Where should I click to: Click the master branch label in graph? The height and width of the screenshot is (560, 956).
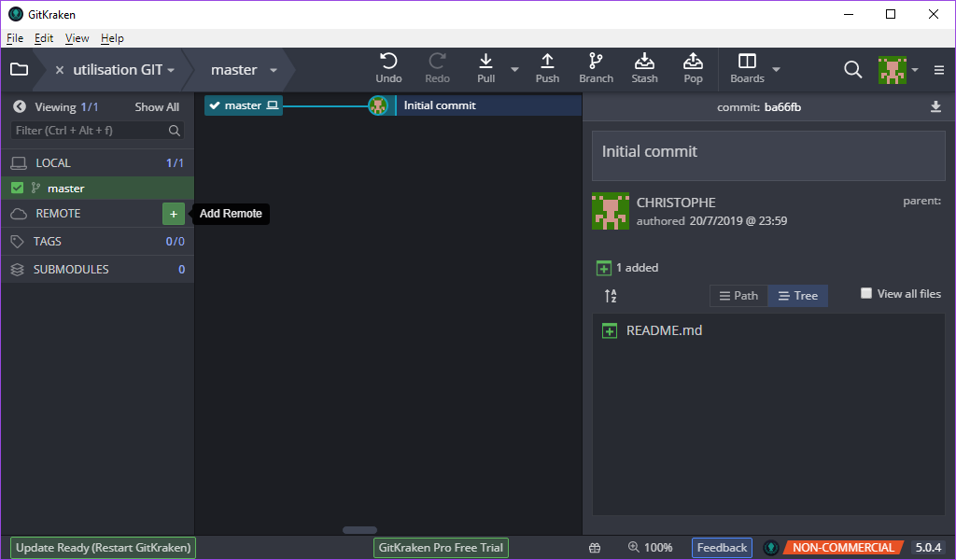(x=244, y=105)
